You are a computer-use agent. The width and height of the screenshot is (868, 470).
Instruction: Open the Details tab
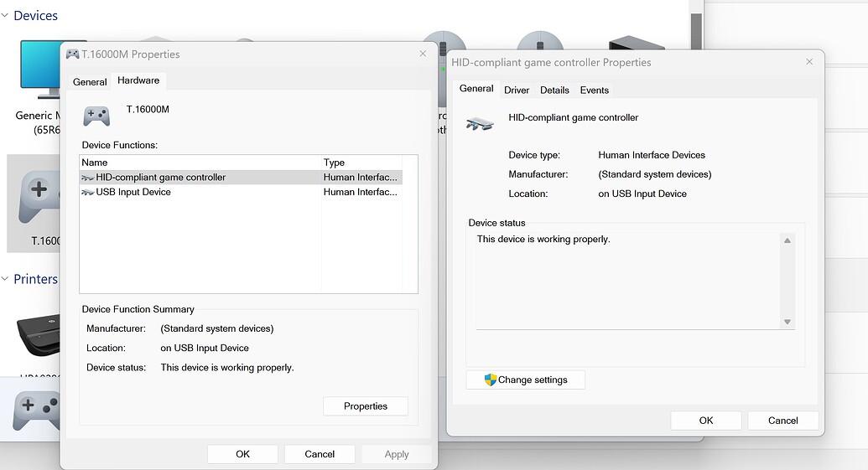[554, 90]
